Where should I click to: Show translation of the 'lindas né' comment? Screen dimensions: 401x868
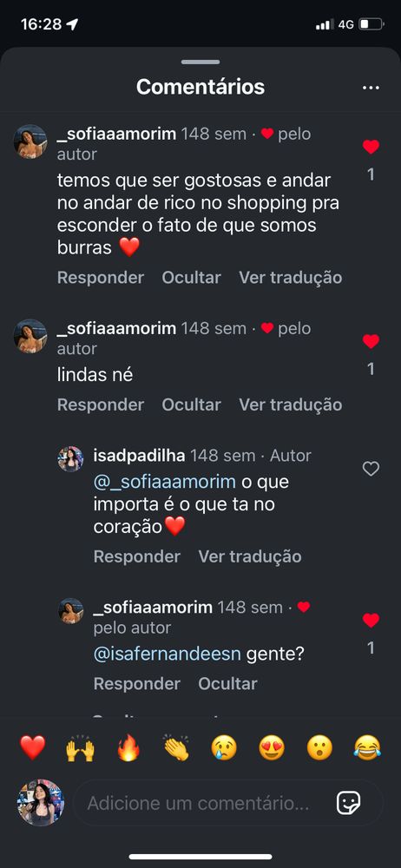[x=290, y=404]
